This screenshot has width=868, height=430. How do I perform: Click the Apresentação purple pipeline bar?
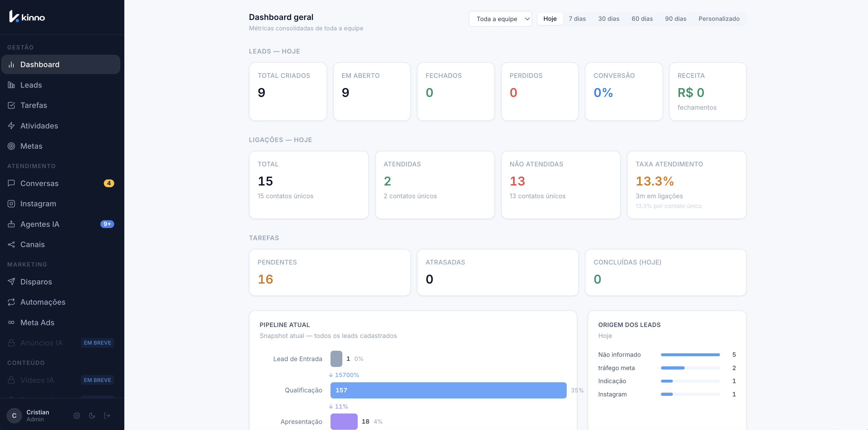(x=344, y=421)
